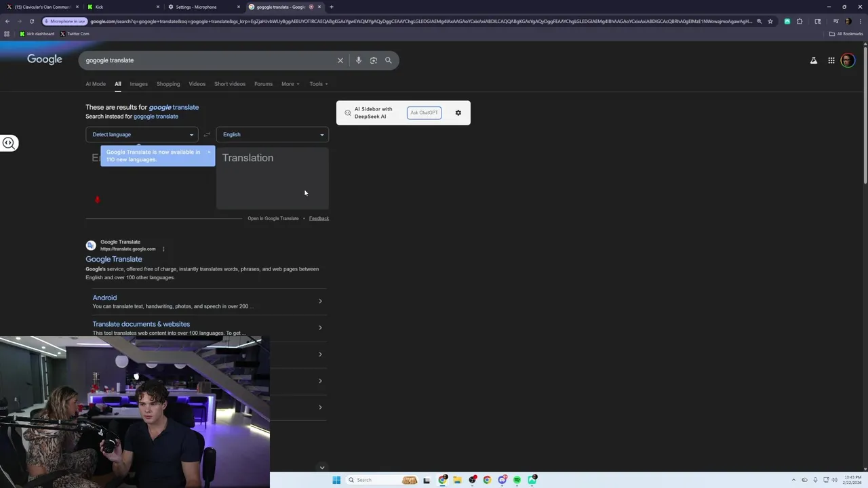Expand the down chevron above the taskbar
The width and height of the screenshot is (868, 488).
(322, 467)
